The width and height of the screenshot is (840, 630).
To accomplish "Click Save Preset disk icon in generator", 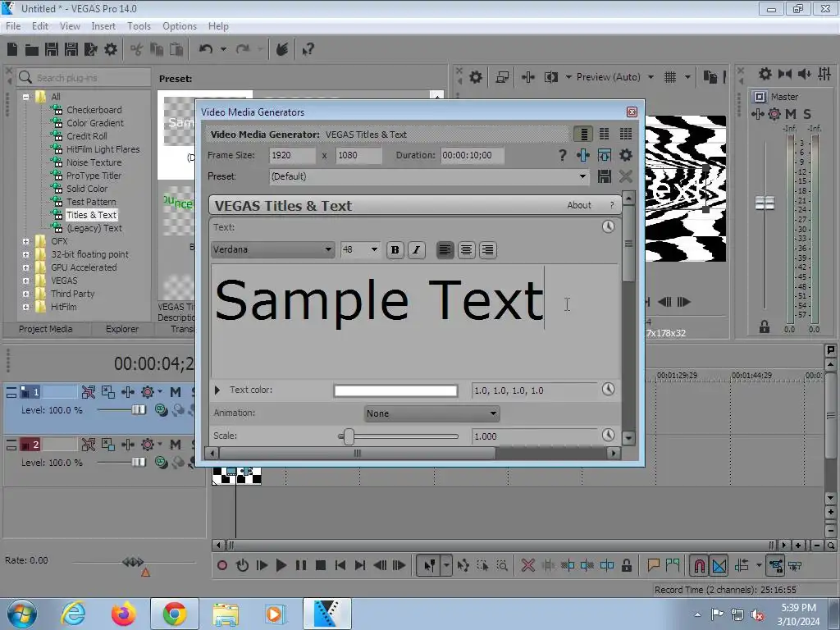I will [x=605, y=176].
